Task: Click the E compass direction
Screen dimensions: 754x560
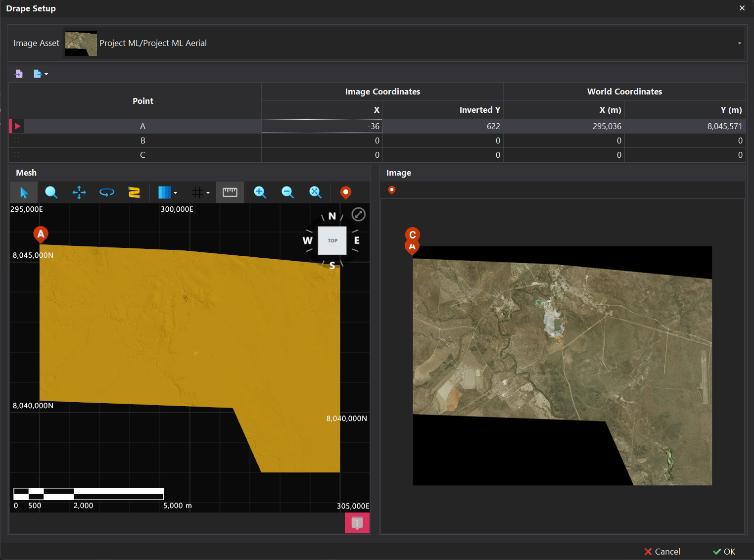Action: tap(357, 240)
